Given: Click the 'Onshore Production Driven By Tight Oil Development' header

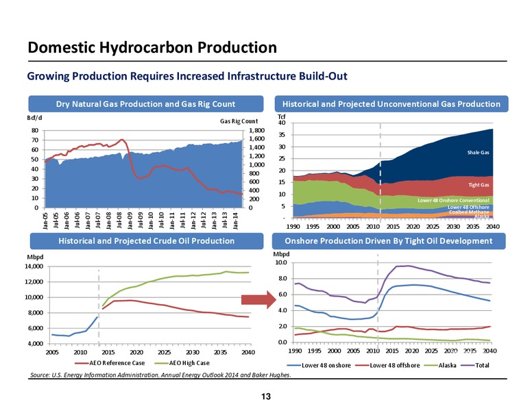Looking at the screenshot, I should pyautogui.click(x=389, y=240).
